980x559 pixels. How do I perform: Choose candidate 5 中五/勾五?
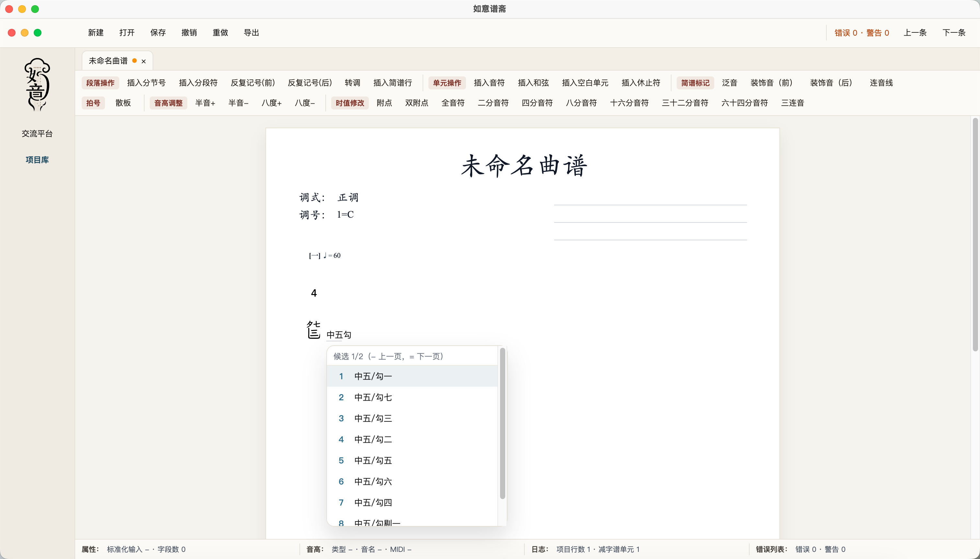[412, 460]
